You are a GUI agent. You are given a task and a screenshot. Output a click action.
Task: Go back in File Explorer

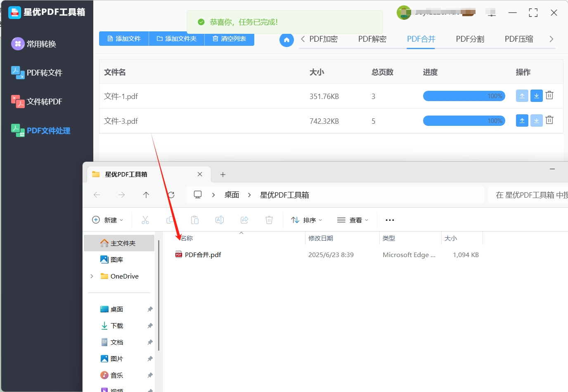[97, 195]
